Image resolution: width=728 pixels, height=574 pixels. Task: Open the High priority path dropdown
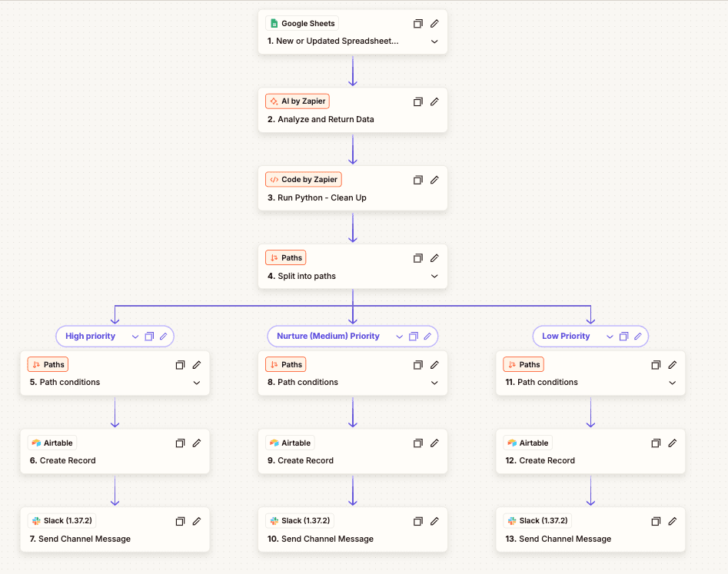coord(135,336)
